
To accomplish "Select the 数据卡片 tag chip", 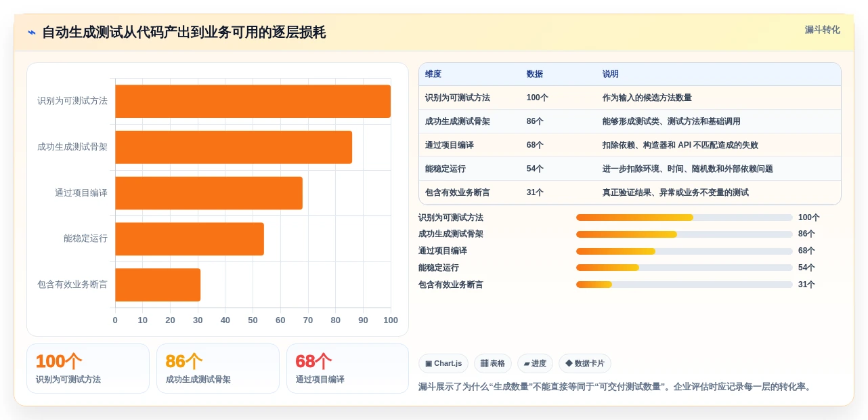I will [x=585, y=364].
